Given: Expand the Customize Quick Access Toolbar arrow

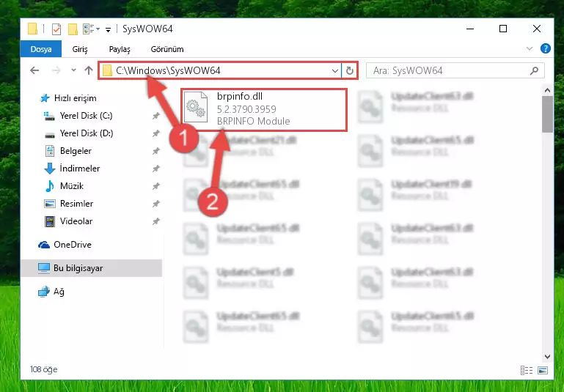Looking at the screenshot, I should point(108,29).
